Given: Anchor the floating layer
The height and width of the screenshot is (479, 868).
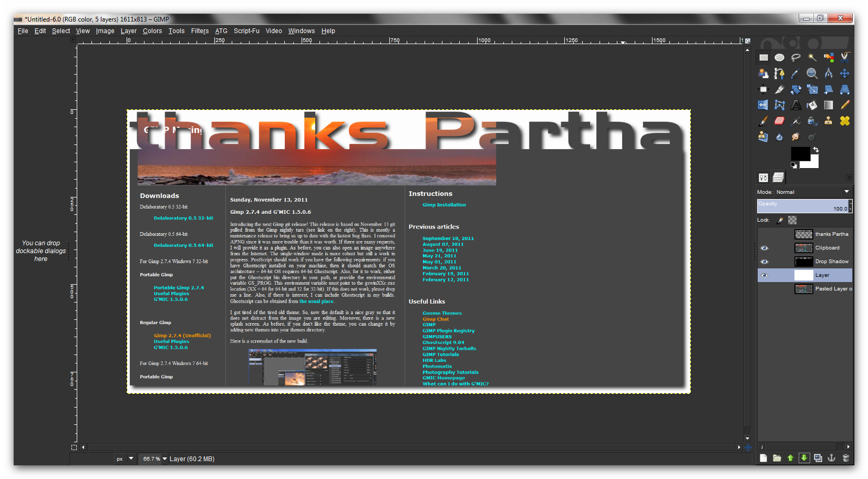Looking at the screenshot, I should pyautogui.click(x=832, y=458).
